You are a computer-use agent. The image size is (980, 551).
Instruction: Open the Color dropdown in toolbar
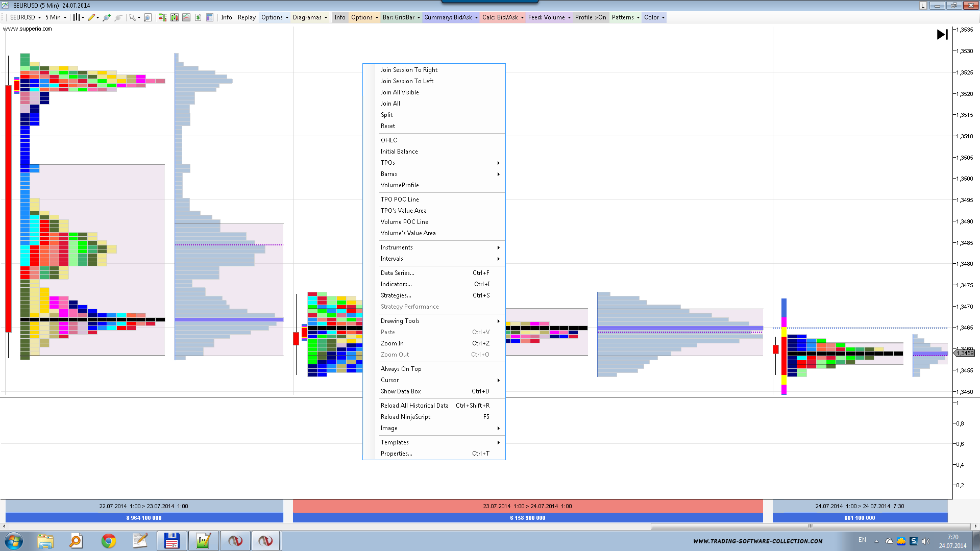coord(654,17)
